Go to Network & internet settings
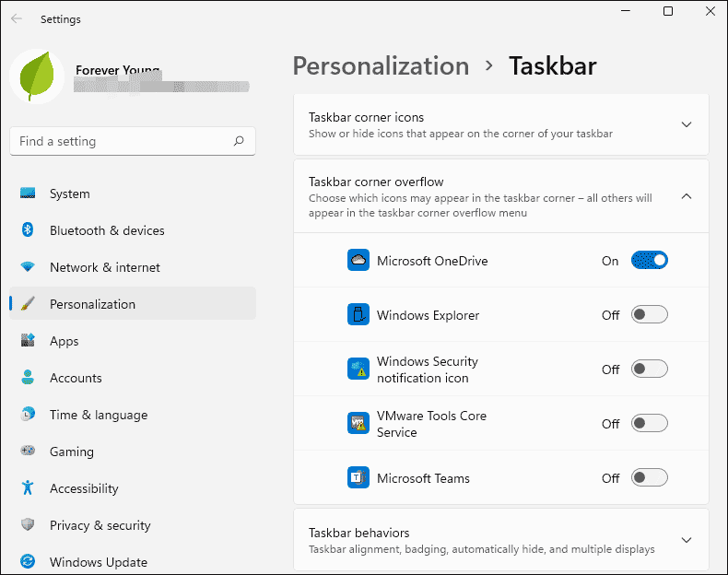 [x=133, y=267]
